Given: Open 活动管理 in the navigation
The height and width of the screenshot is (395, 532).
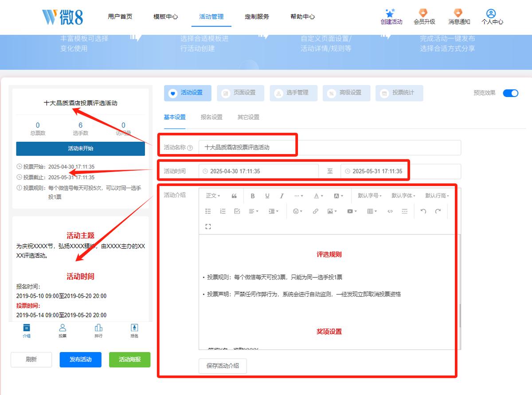Looking at the screenshot, I should pos(211,17).
